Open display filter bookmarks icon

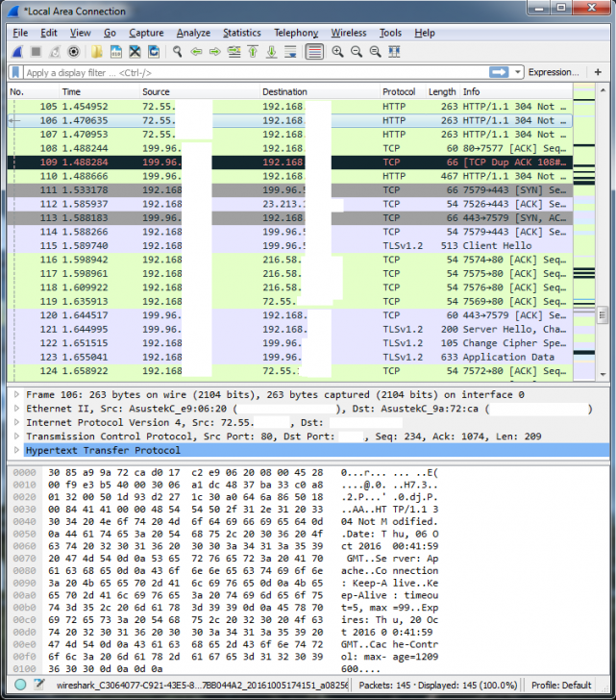(16, 72)
